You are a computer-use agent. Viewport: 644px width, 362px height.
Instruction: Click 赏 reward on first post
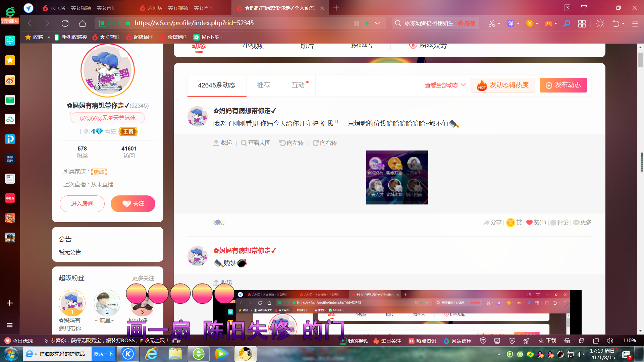[514, 222]
